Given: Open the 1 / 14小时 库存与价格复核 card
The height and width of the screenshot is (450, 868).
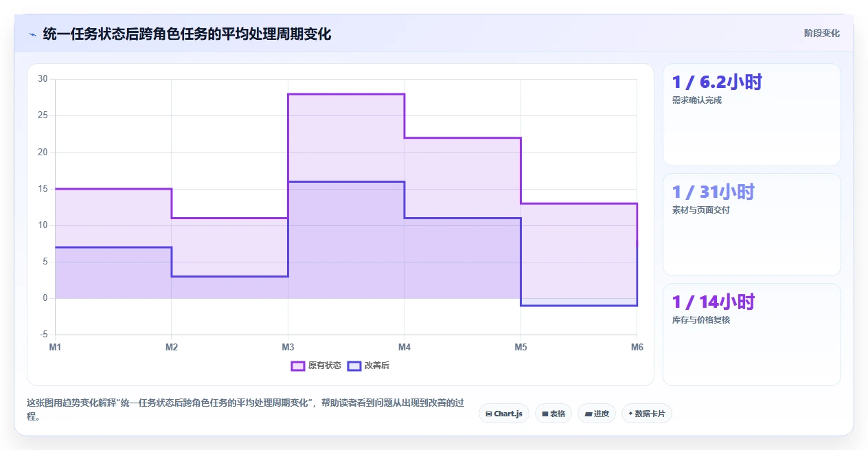Looking at the screenshot, I should [751, 335].
